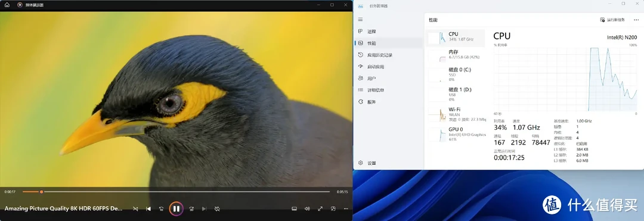The image size is (644, 221).
Task: Skip back 10 seconds
Action: click(x=162, y=208)
